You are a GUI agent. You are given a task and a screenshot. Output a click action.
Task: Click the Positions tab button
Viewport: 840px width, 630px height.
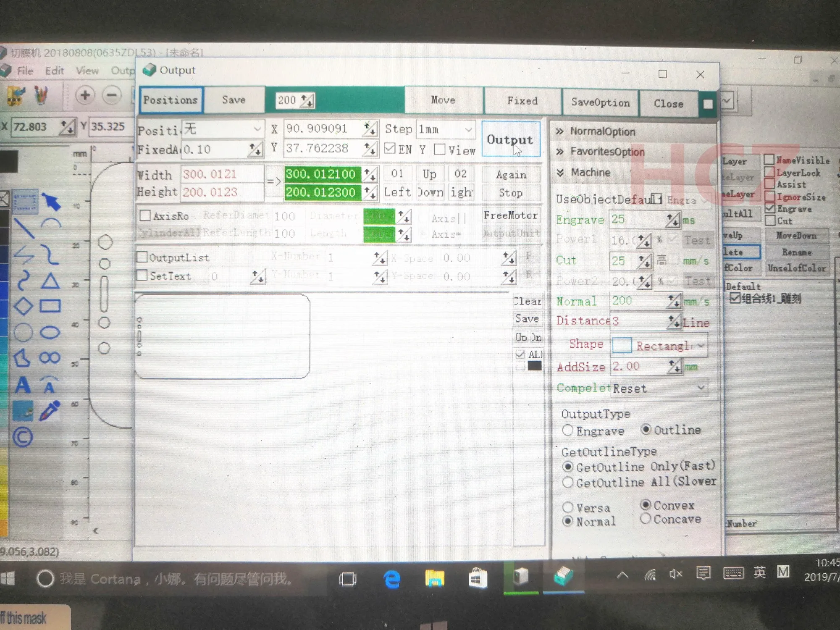(x=171, y=100)
